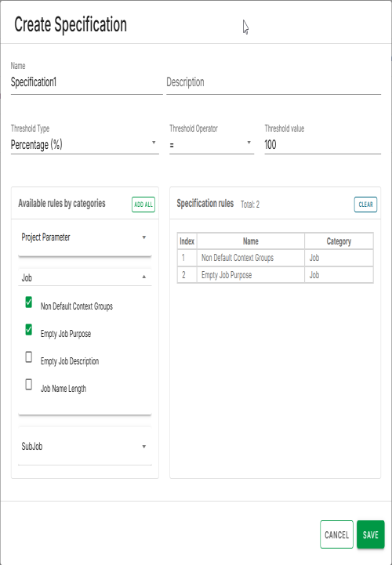Image resolution: width=392 pixels, height=565 pixels.
Task: Click the Category column header
Action: [x=339, y=241]
